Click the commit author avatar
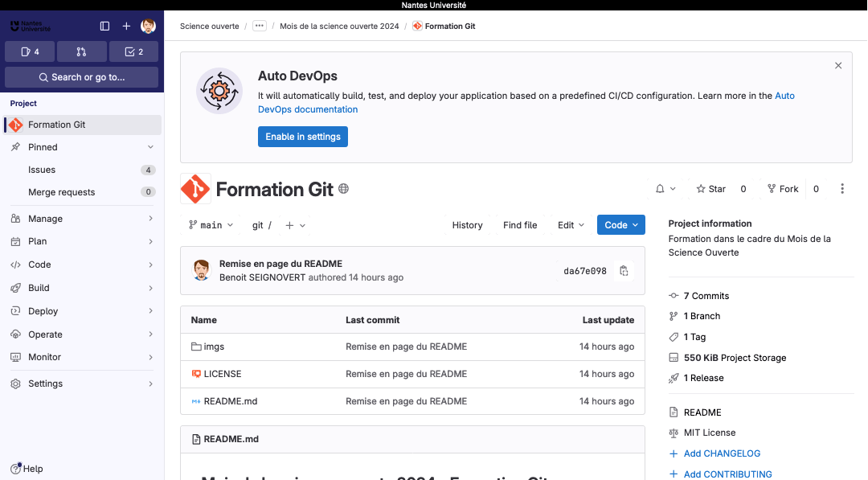 [202, 270]
